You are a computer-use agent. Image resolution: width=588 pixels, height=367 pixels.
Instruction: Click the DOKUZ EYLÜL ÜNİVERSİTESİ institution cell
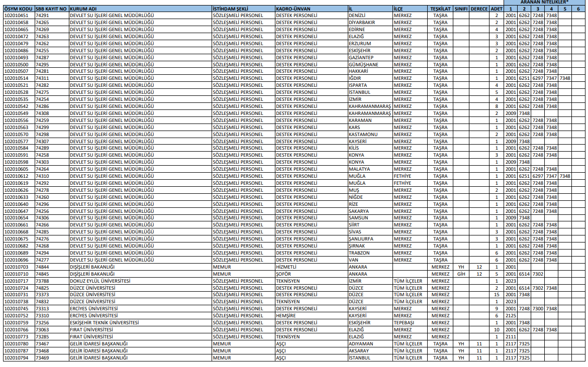point(140,281)
